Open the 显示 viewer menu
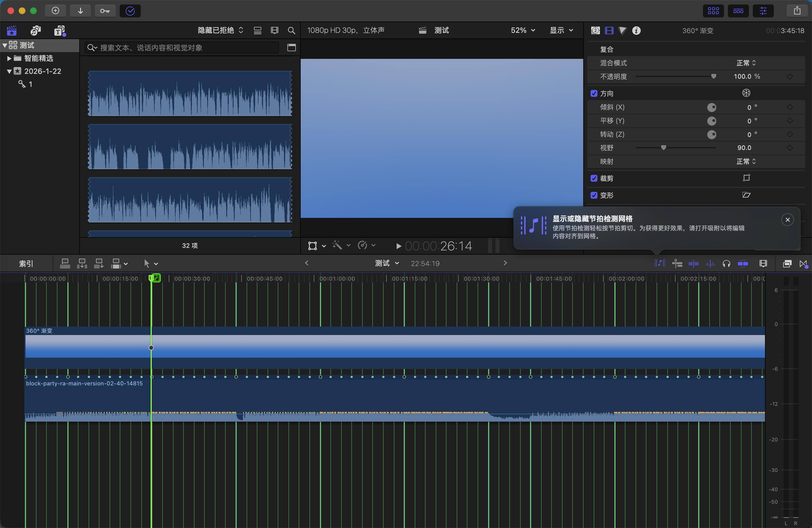 (x=561, y=30)
